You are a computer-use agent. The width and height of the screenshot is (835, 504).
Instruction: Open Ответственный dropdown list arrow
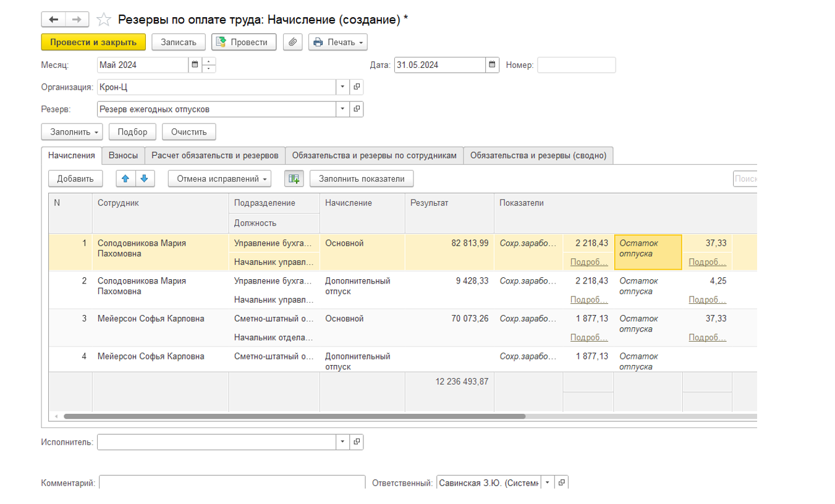click(x=547, y=483)
